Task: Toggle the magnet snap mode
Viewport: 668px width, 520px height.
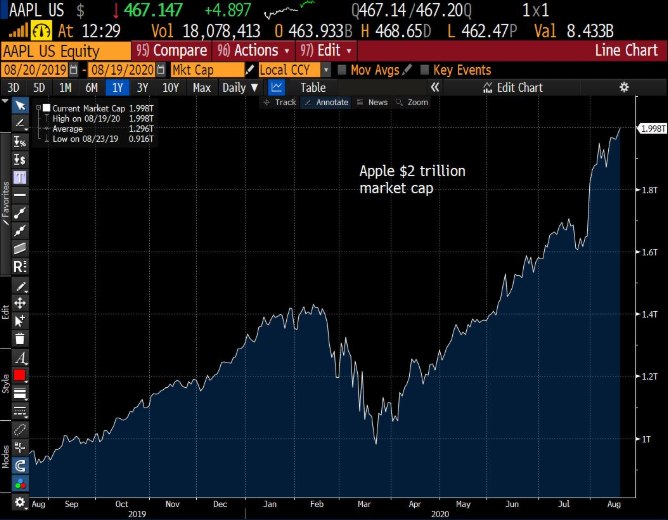Action: coord(20,465)
